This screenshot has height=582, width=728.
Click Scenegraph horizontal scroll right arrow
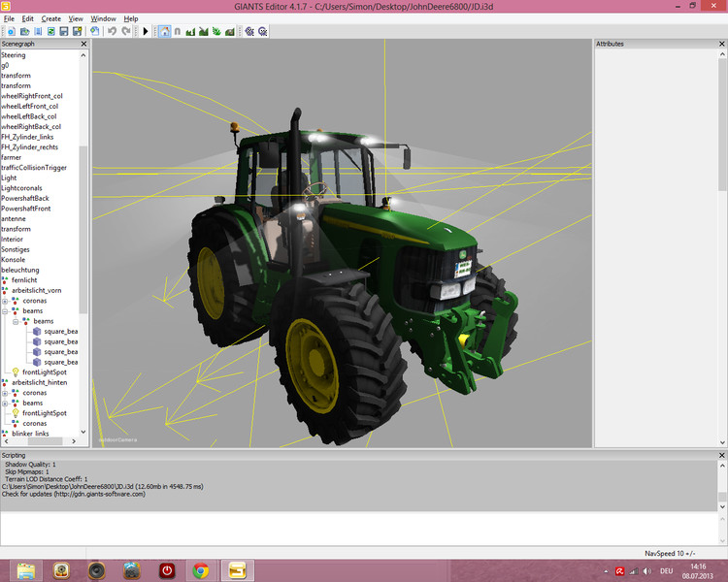[74, 441]
